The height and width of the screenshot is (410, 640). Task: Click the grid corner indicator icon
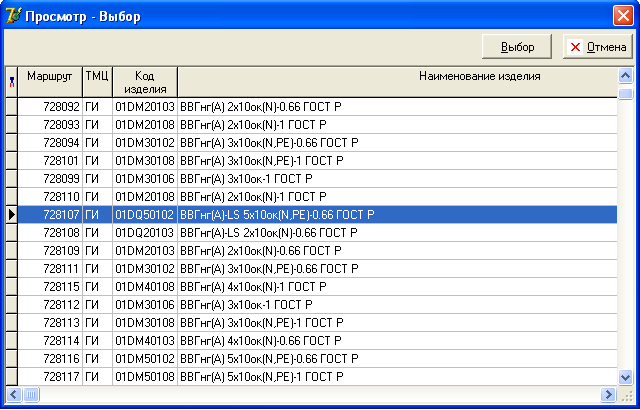(x=12, y=82)
